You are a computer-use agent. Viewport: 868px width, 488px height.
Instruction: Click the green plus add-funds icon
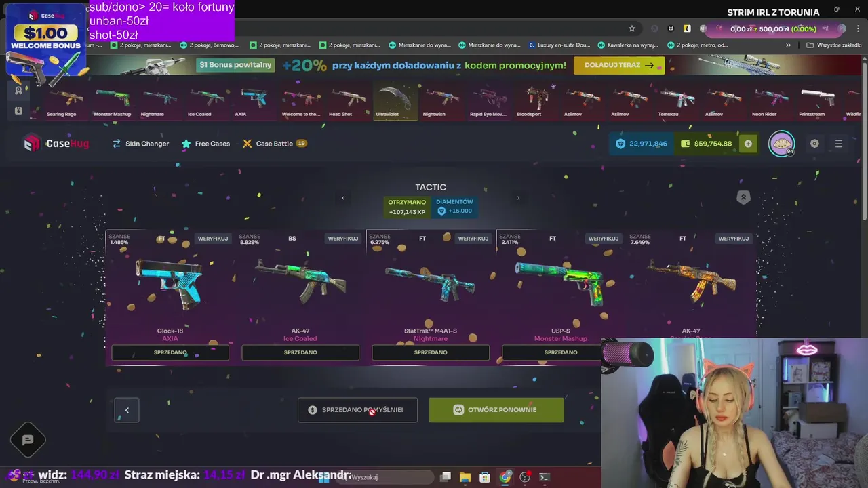(x=748, y=144)
